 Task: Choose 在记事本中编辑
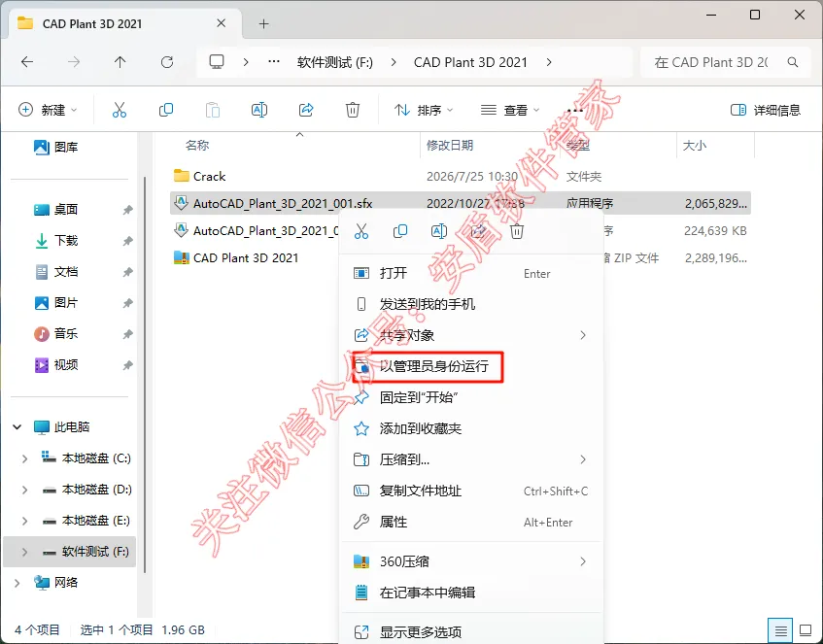point(471,593)
